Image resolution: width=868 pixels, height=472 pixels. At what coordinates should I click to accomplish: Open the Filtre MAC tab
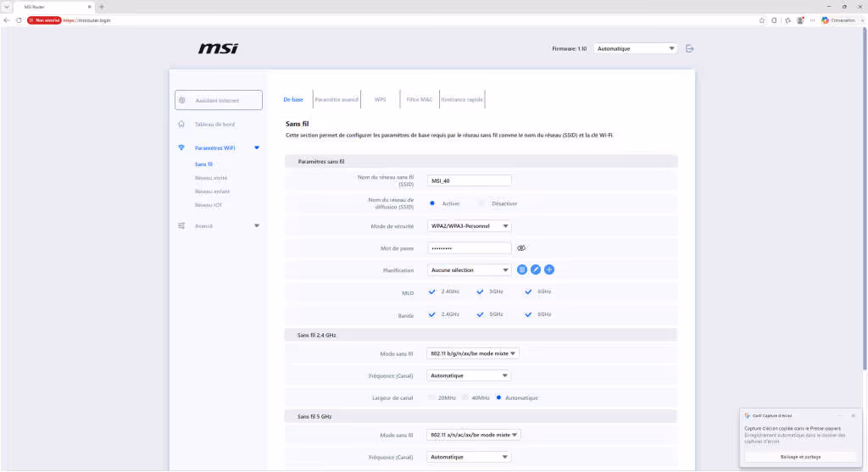(419, 100)
